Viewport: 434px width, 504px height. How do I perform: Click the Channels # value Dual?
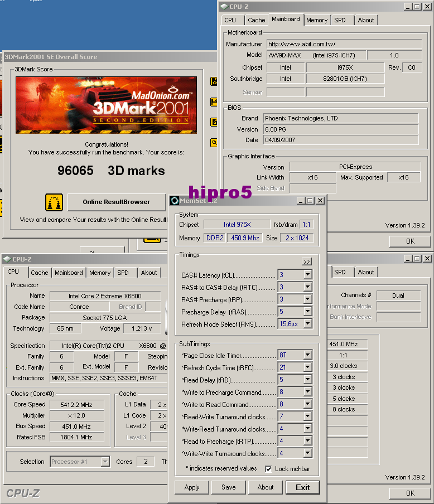coord(398,295)
